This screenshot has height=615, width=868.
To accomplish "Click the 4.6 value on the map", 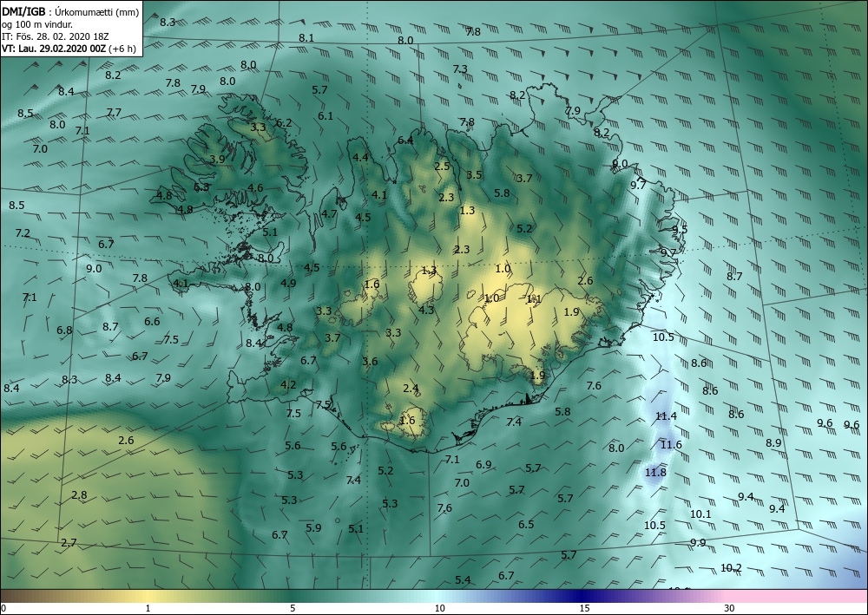I will click(255, 188).
